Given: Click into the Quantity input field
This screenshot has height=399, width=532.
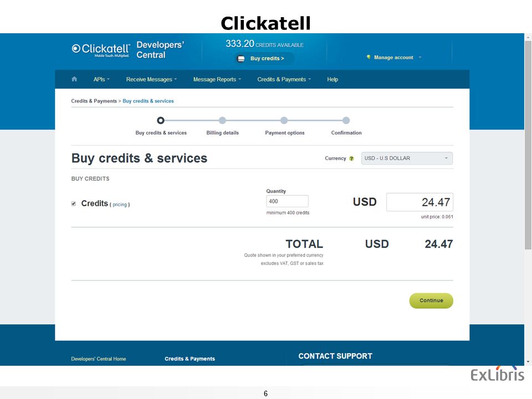Looking at the screenshot, I should tap(288, 201).
